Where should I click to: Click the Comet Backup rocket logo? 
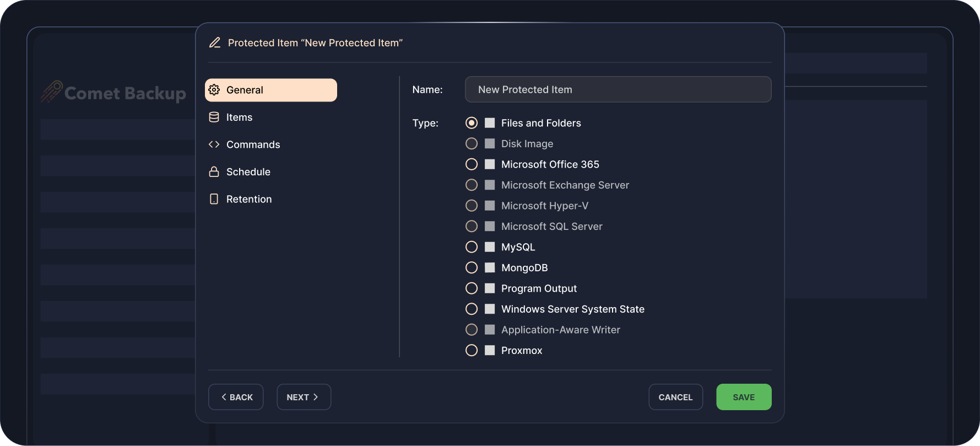51,92
